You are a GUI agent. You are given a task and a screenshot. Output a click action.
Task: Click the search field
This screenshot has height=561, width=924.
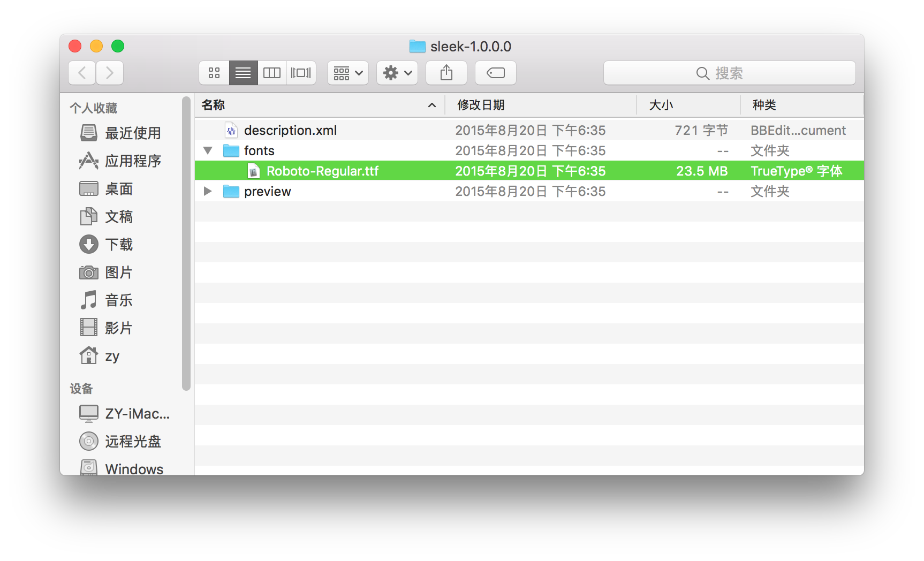pos(729,73)
